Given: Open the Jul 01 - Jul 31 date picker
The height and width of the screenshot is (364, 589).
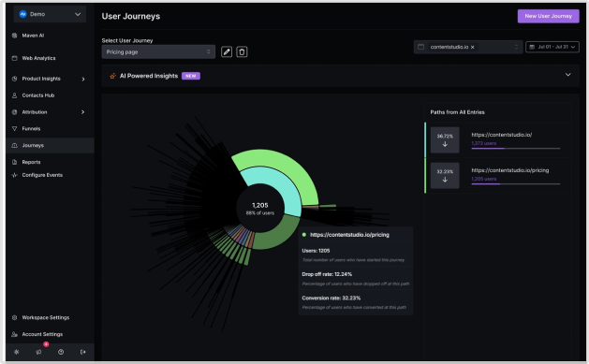Looking at the screenshot, I should point(552,47).
